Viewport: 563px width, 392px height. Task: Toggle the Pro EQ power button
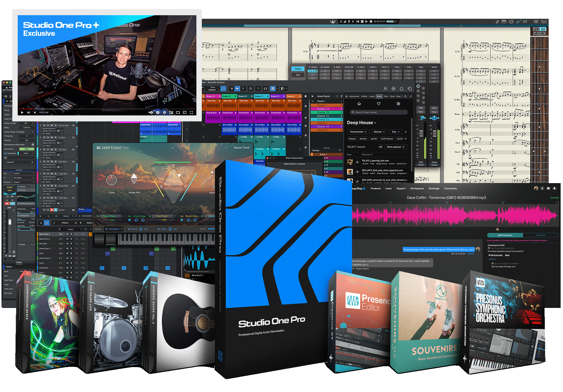[18, 190]
